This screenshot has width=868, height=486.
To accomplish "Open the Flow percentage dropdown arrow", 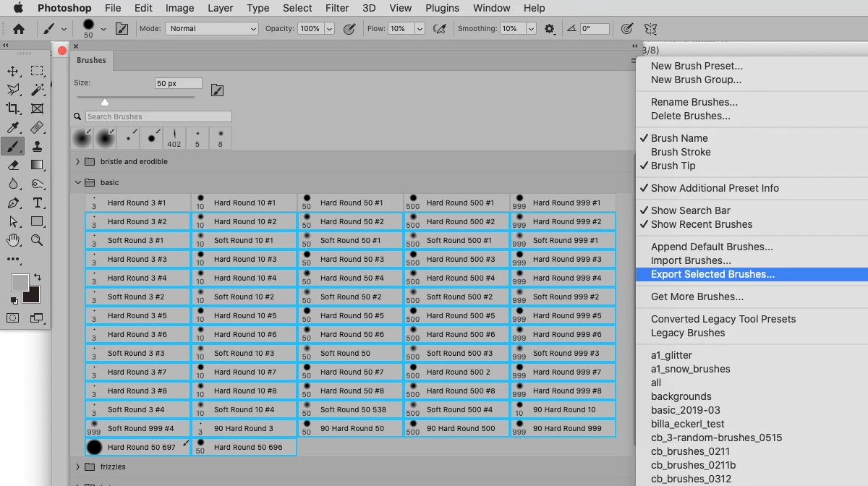I will 420,29.
